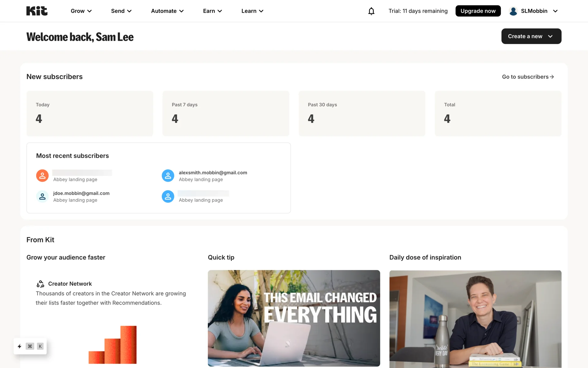Viewport: 588px width, 368px height.
Task: Open the alexsmith.mobbin@gmail.com subscriber
Action: (x=213, y=173)
